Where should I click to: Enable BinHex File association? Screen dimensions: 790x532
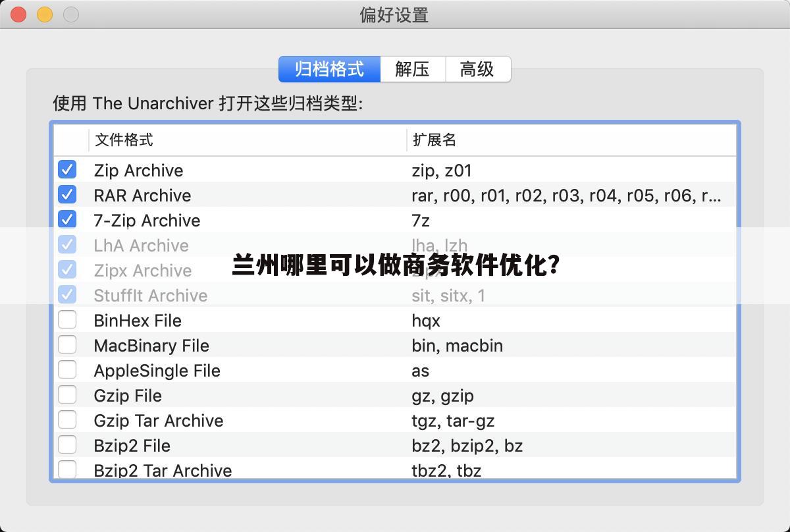(67, 319)
